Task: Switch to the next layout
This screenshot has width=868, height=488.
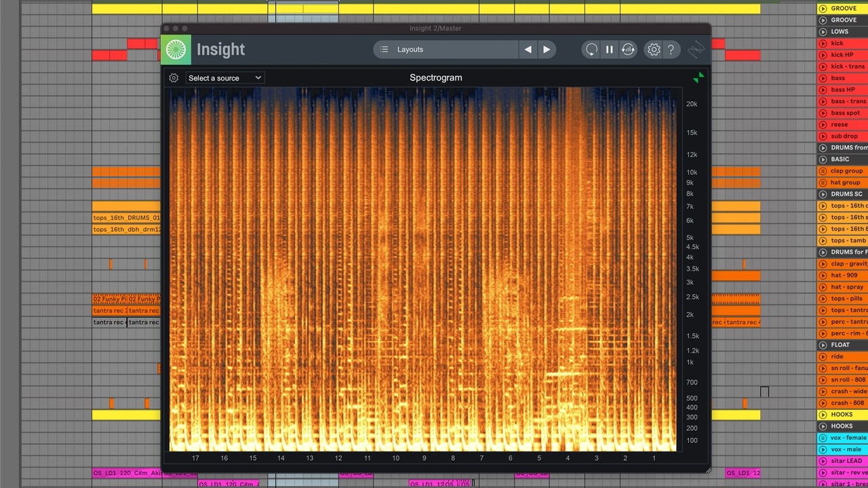Action: pyautogui.click(x=547, y=49)
